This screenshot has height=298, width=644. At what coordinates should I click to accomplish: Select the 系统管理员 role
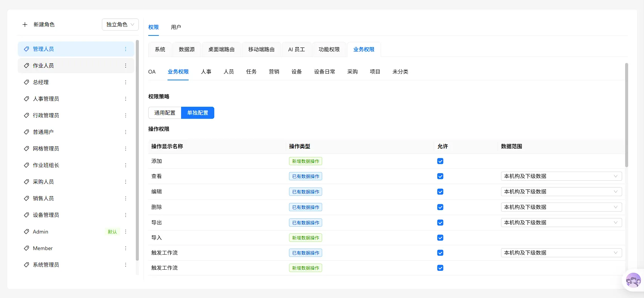(76, 265)
